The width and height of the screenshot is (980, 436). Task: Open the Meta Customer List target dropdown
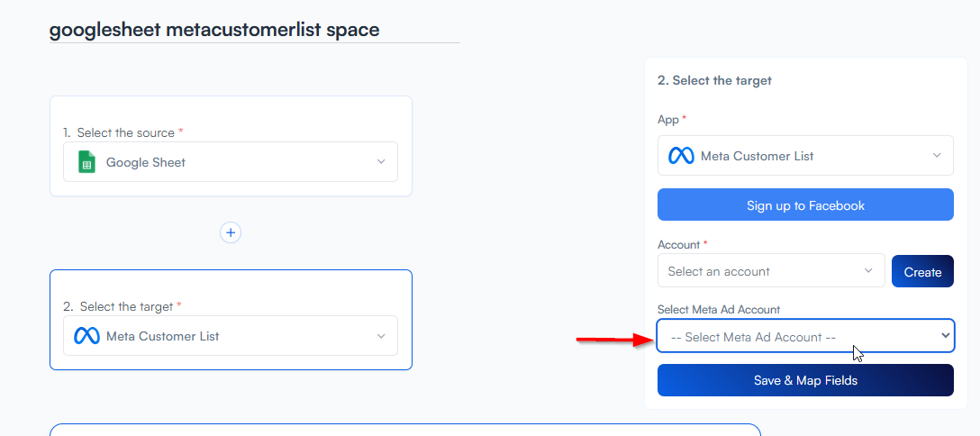pyautogui.click(x=230, y=336)
